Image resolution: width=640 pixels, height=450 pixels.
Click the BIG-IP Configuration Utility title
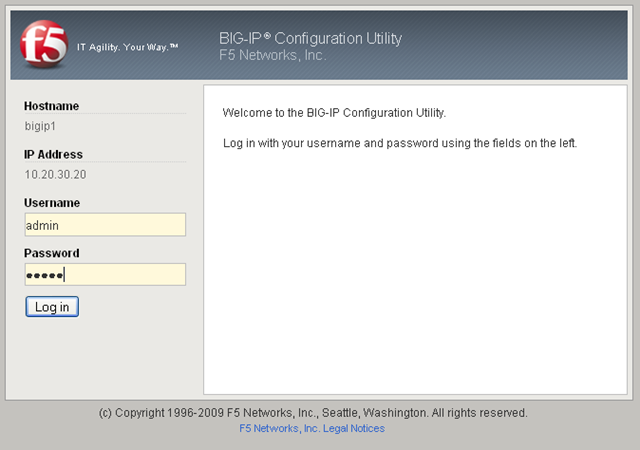coord(310,39)
